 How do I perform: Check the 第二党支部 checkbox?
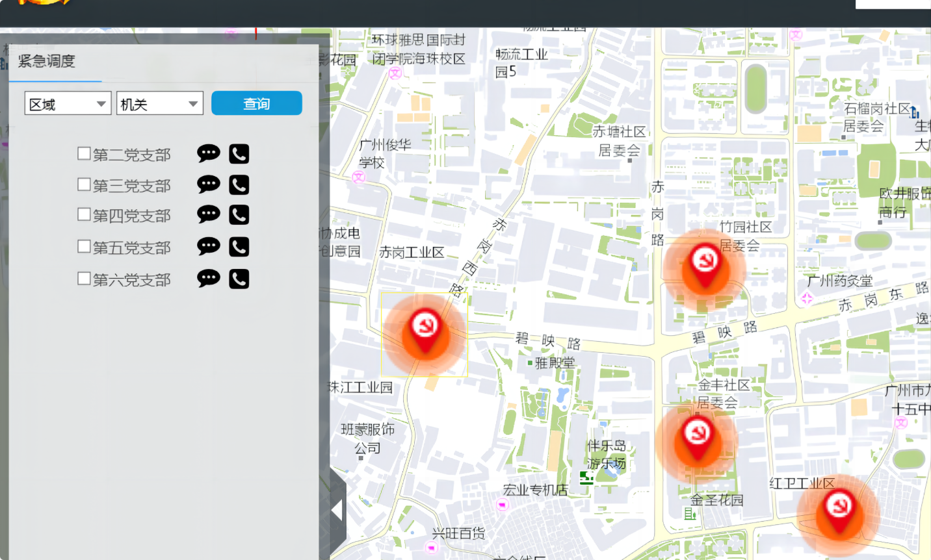tap(84, 153)
